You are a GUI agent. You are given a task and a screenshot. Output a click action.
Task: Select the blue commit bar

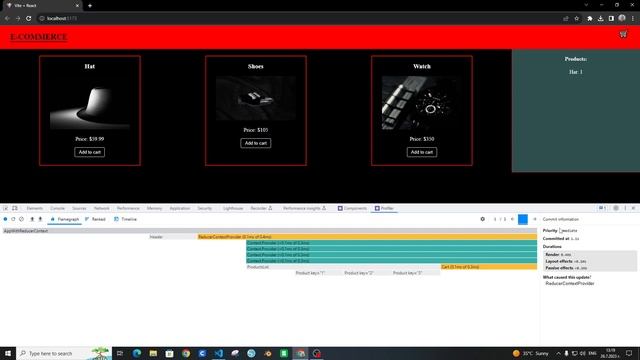[523, 219]
